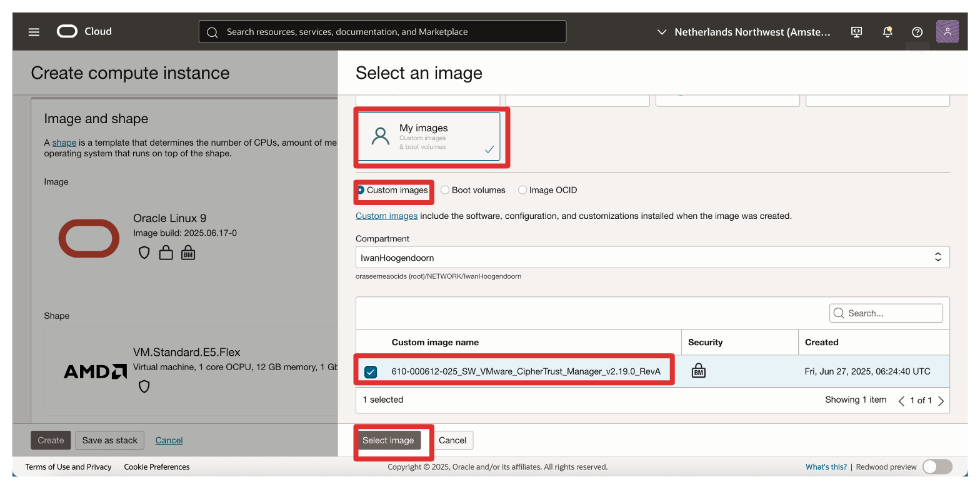Click the BM security icon in image row
This screenshot has height=489, width=980.
tap(698, 371)
